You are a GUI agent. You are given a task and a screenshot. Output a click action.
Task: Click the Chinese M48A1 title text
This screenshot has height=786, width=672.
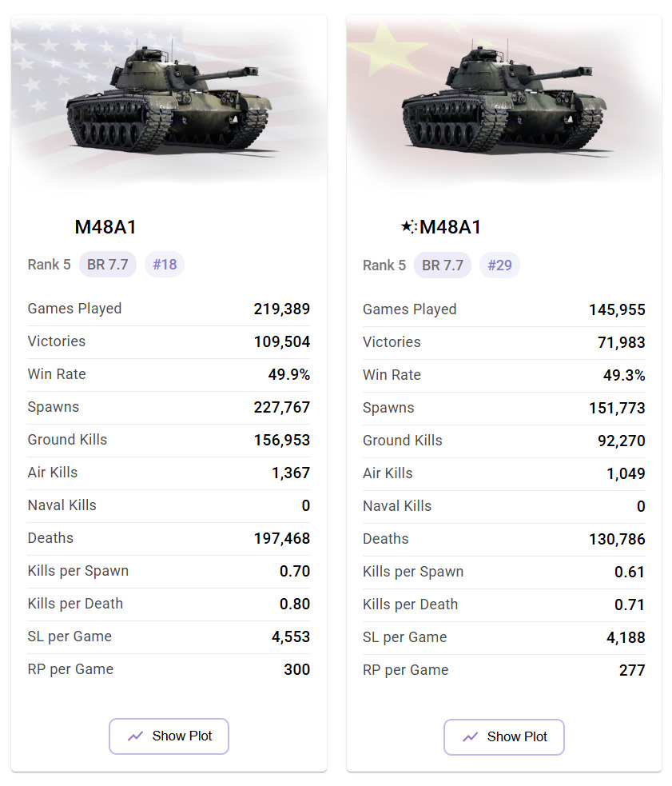(x=451, y=227)
